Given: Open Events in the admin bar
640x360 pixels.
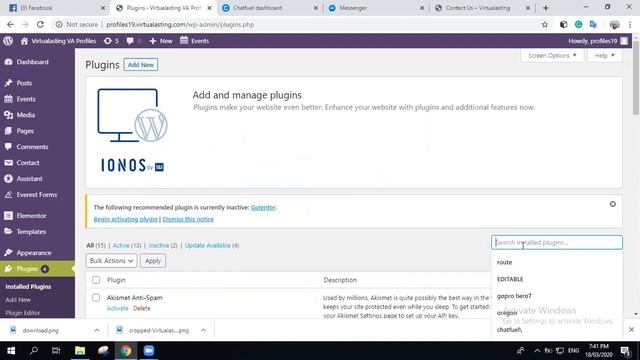Looking at the screenshot, I should tap(194, 41).
